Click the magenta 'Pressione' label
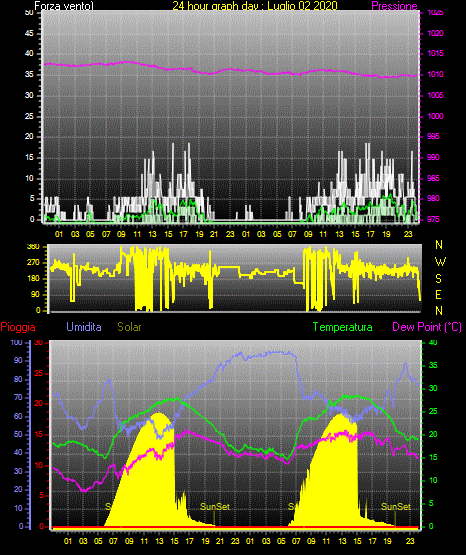Image resolution: width=466 pixels, height=555 pixels. [394, 6]
